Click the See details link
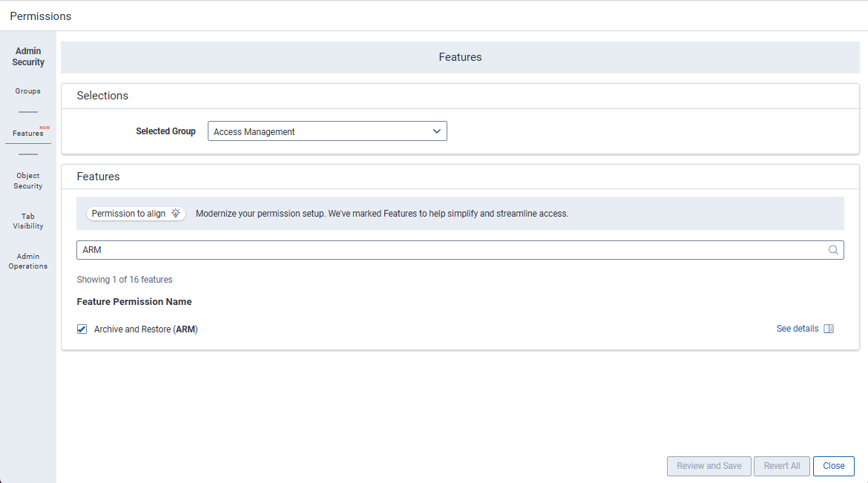Screen dimensions: 868x483 point(797,329)
